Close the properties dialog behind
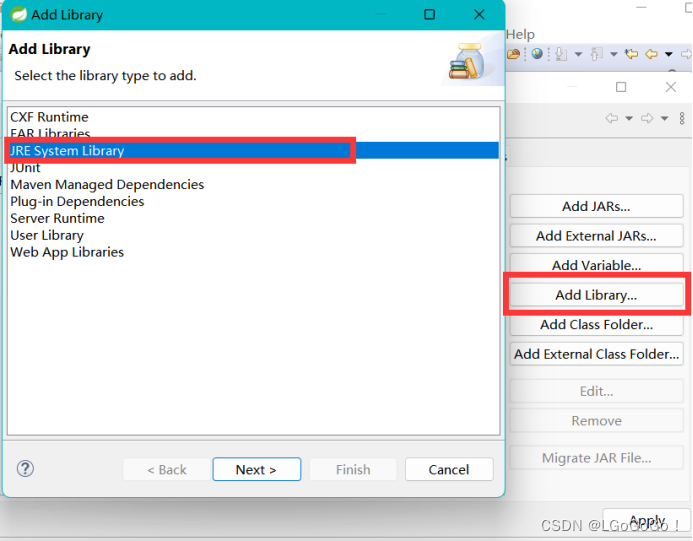This screenshot has height=541, width=693. click(x=671, y=87)
